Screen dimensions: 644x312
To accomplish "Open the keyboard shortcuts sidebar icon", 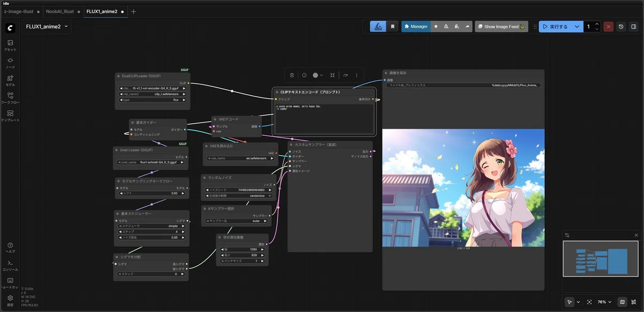I will (10, 282).
